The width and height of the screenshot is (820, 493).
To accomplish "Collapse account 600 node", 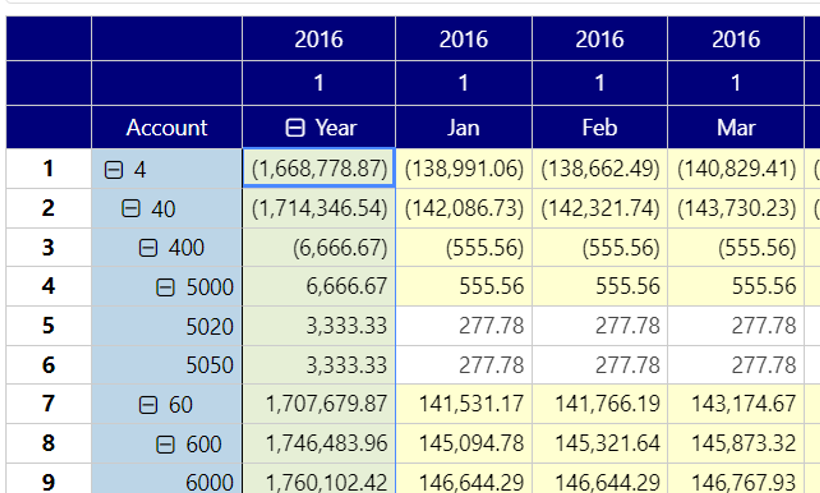I will pyautogui.click(x=166, y=444).
